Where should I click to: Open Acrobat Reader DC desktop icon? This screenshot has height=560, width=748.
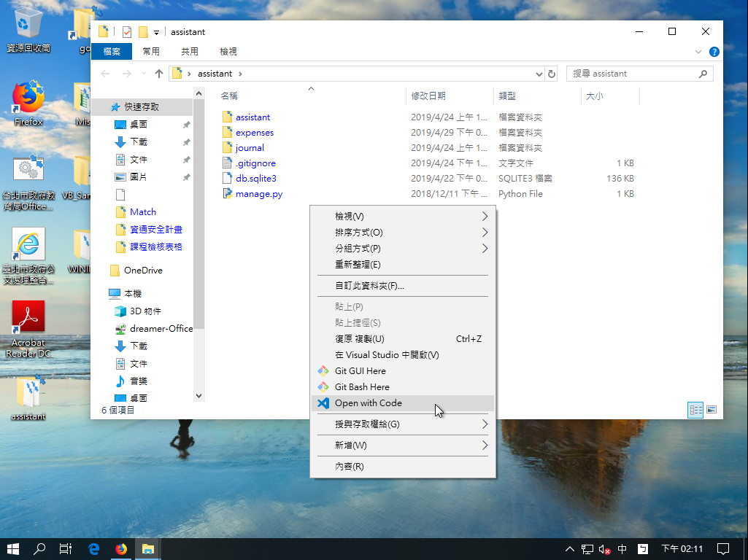[28, 318]
